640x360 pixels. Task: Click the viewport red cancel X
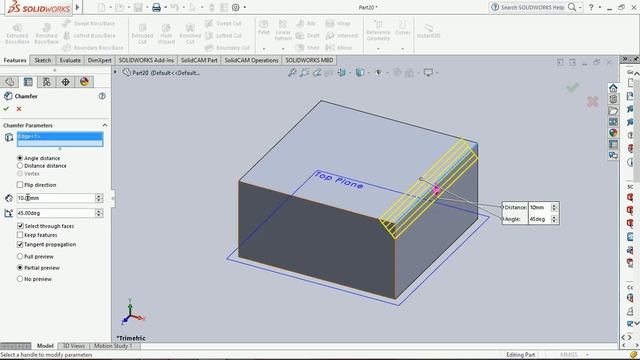pyautogui.click(x=593, y=101)
